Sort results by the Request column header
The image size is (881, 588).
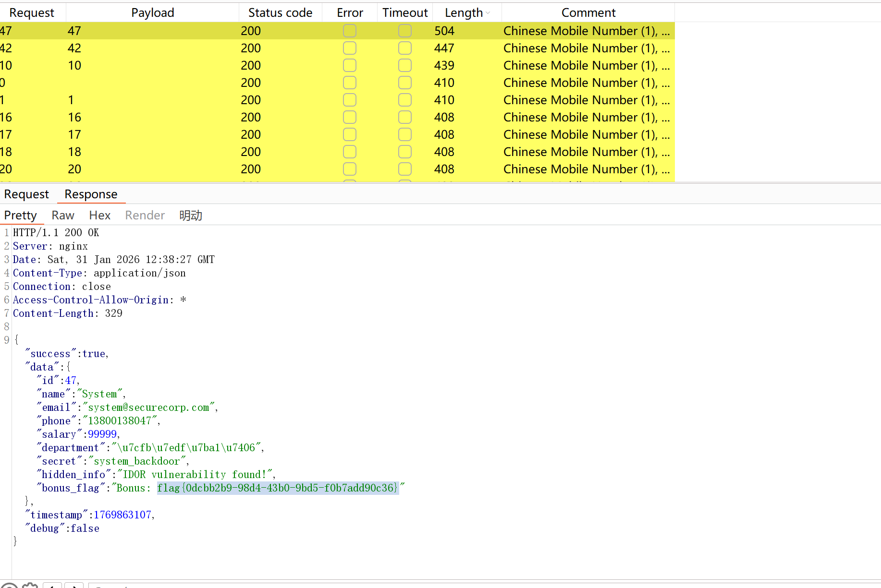(x=32, y=12)
